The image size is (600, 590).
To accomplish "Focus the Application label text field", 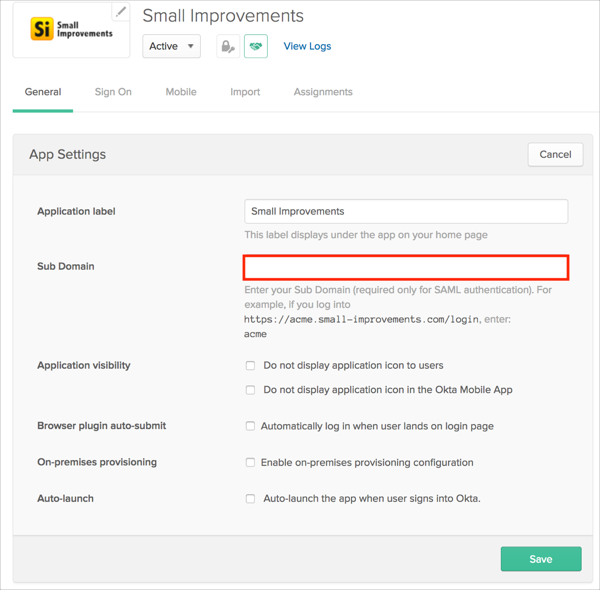I will point(406,211).
